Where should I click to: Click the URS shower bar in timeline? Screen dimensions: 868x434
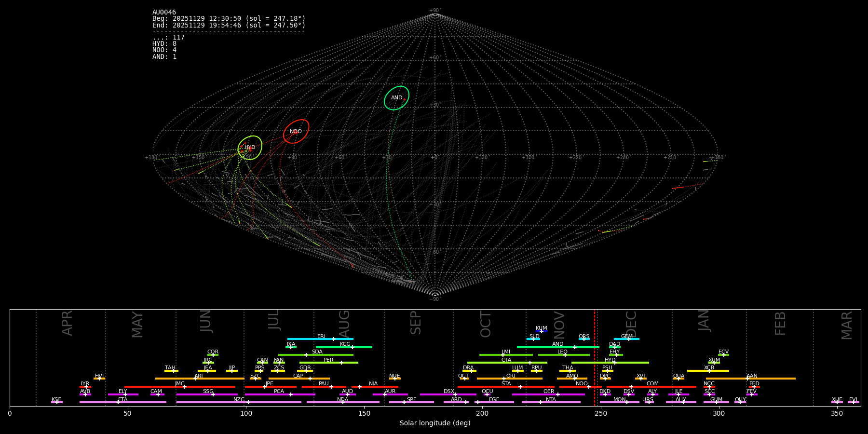(x=649, y=402)
